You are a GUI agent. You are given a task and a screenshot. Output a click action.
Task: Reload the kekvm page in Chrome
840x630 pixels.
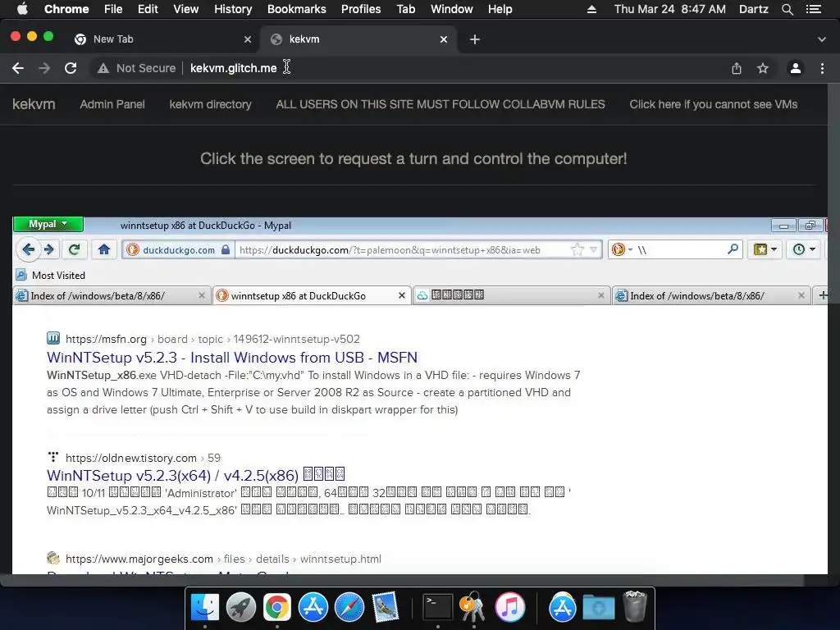[x=71, y=68]
